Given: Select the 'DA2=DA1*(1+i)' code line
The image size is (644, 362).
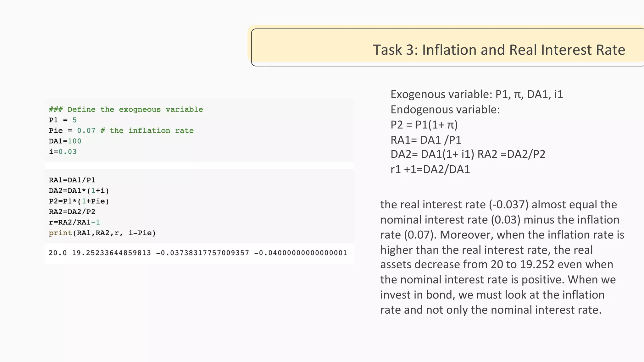Looking at the screenshot, I should pyautogui.click(x=79, y=191).
